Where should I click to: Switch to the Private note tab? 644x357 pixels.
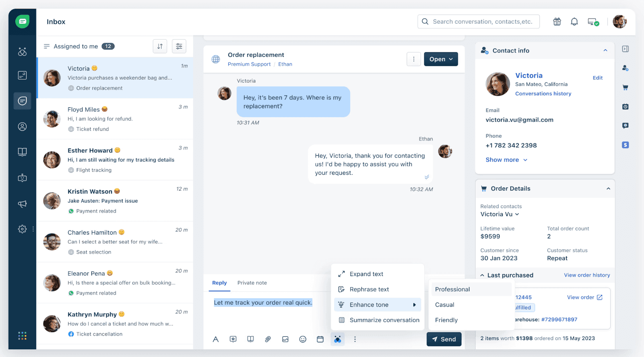252,283
